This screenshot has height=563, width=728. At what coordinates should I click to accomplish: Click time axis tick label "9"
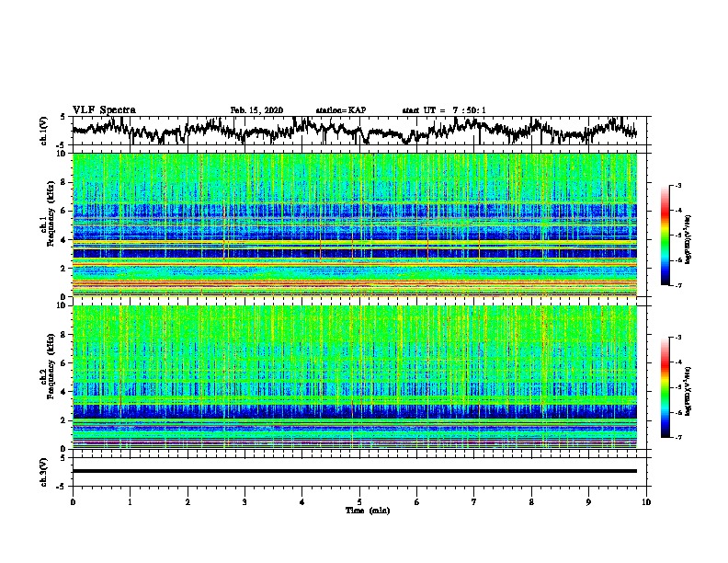coord(588,502)
